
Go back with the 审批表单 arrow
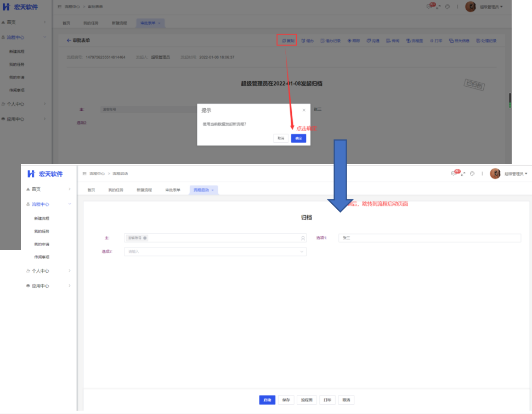tap(69, 41)
